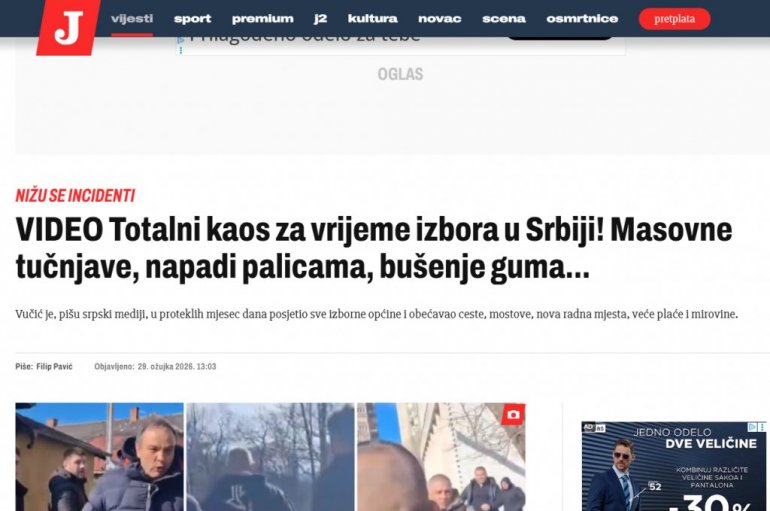
Task: Click the article headline about izbora u Srbiji
Action: 374,248
